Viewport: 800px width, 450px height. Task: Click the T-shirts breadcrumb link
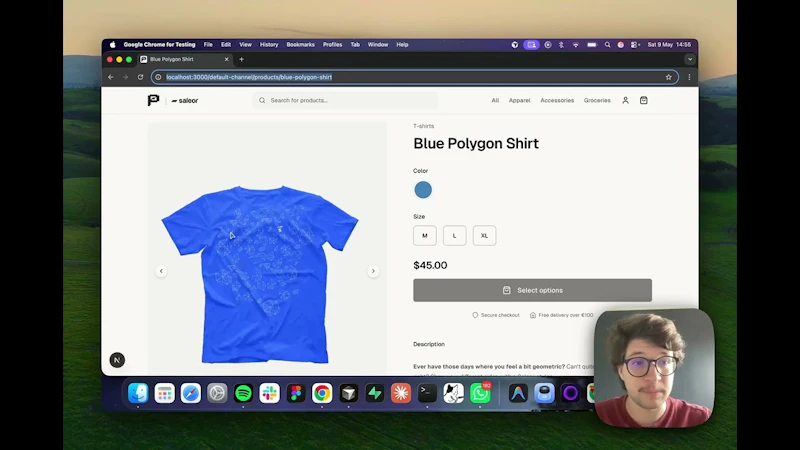[x=423, y=126]
